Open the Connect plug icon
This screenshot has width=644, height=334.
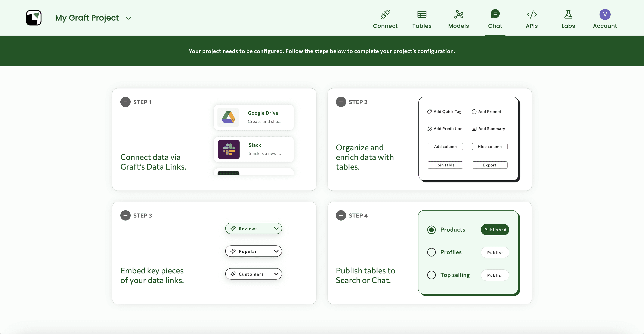tap(385, 15)
